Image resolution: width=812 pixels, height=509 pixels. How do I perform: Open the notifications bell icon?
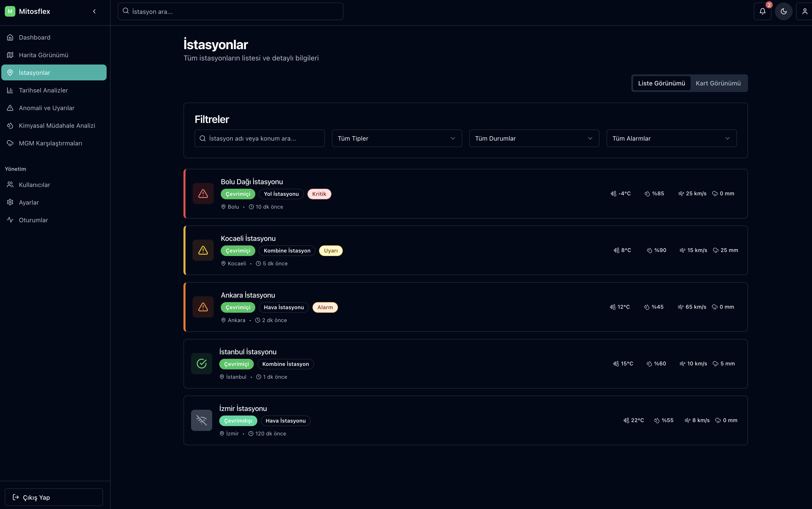[x=762, y=11]
